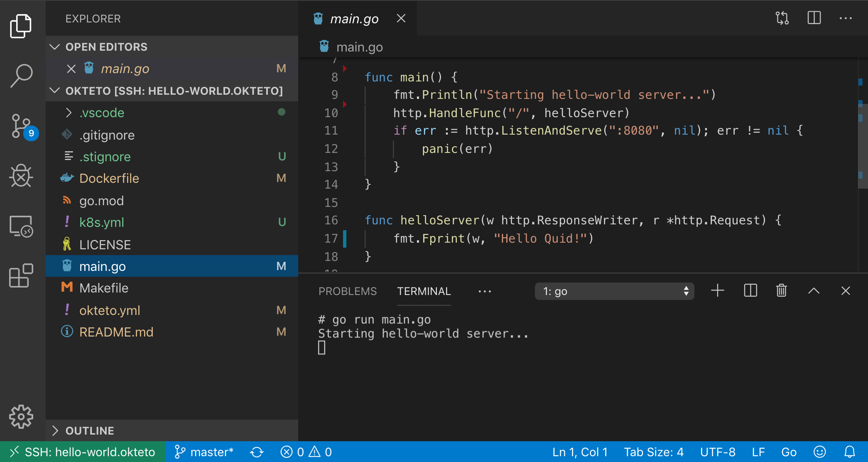868x462 pixels.
Task: Click the SSH: hello-world.okteto remote indicator
Action: pyautogui.click(x=83, y=452)
